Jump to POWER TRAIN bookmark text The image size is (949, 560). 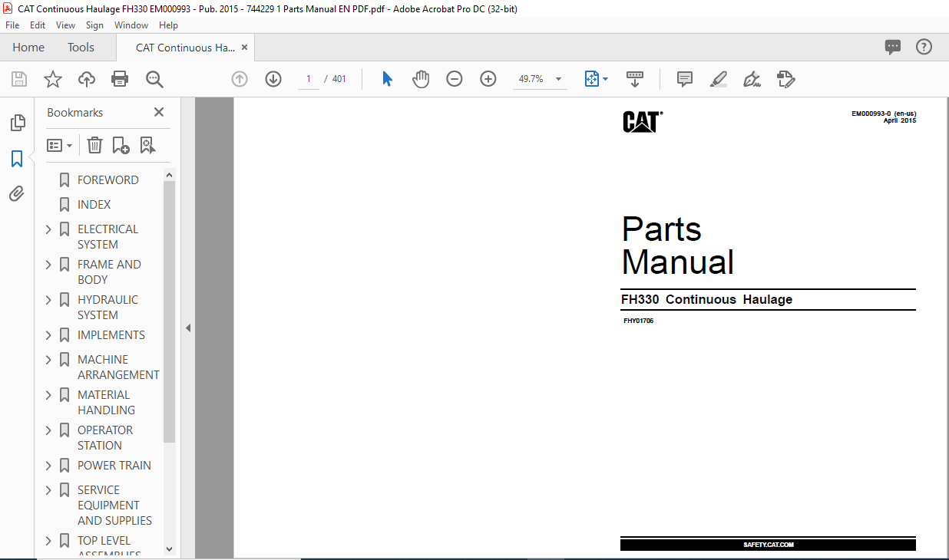tap(114, 466)
